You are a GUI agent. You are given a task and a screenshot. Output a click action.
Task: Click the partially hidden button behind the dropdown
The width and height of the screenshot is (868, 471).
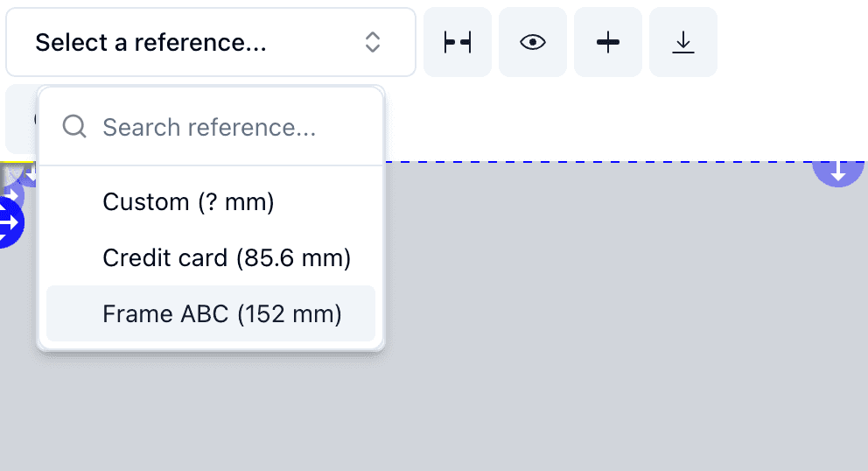pos(21,119)
